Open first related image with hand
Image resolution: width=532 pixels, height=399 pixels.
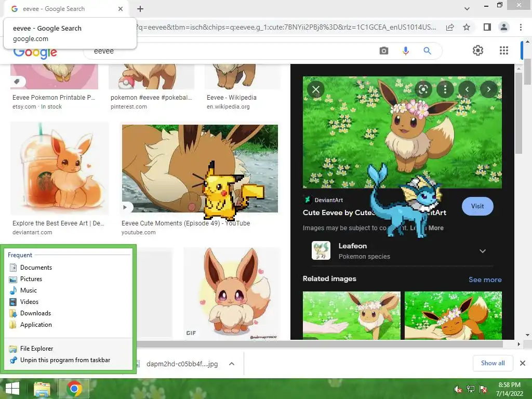click(352, 315)
